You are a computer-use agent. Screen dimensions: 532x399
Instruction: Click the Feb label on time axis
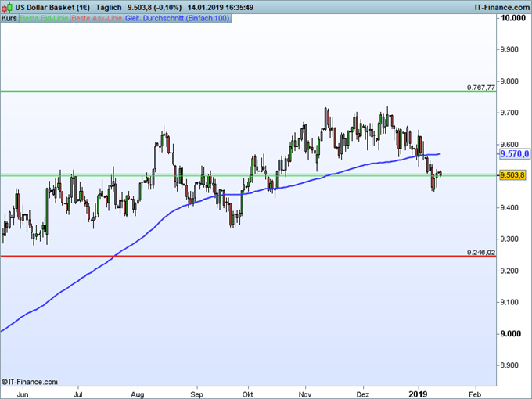(475, 394)
